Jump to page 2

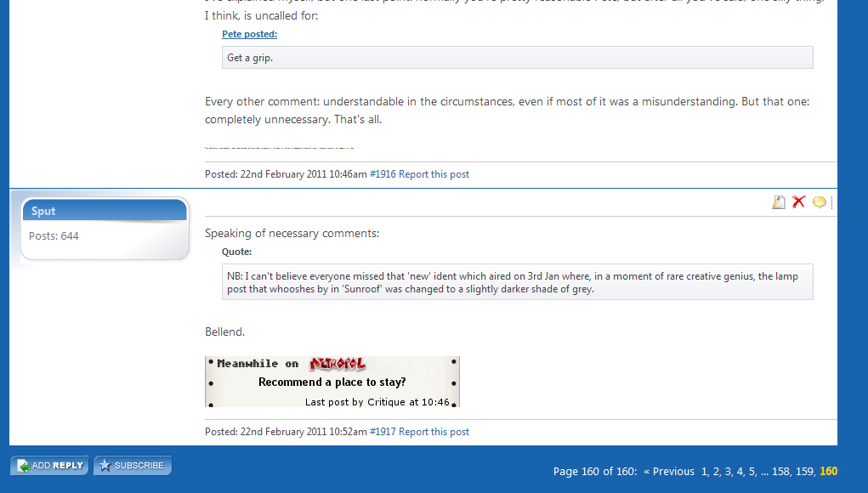tap(716, 472)
